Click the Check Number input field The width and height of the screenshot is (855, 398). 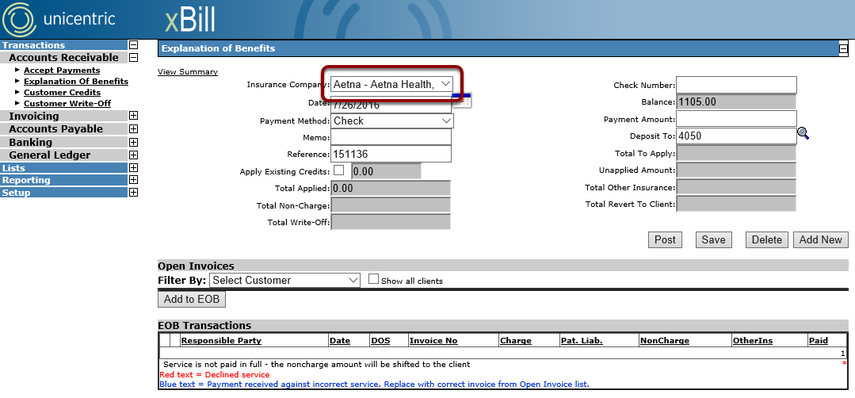coord(736,85)
